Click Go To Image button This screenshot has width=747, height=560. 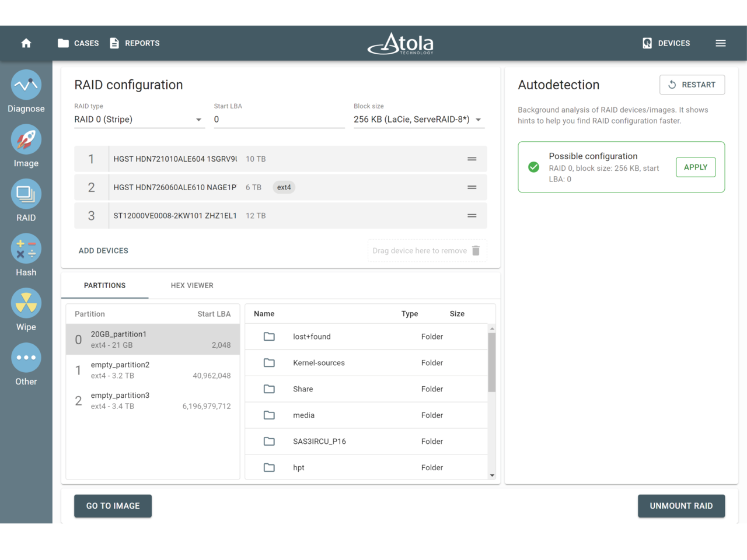pyautogui.click(x=113, y=506)
